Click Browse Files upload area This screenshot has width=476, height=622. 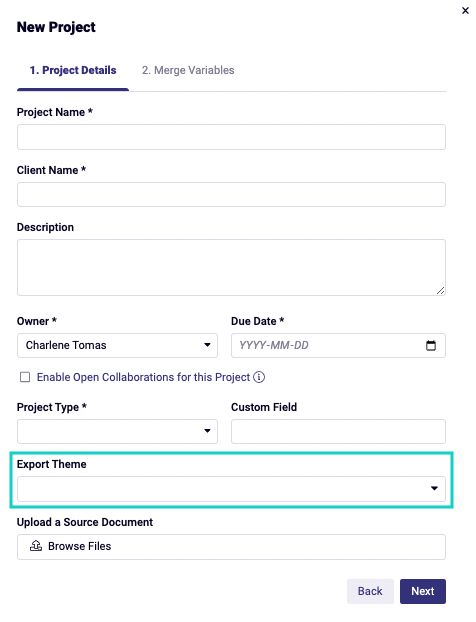coord(231,547)
